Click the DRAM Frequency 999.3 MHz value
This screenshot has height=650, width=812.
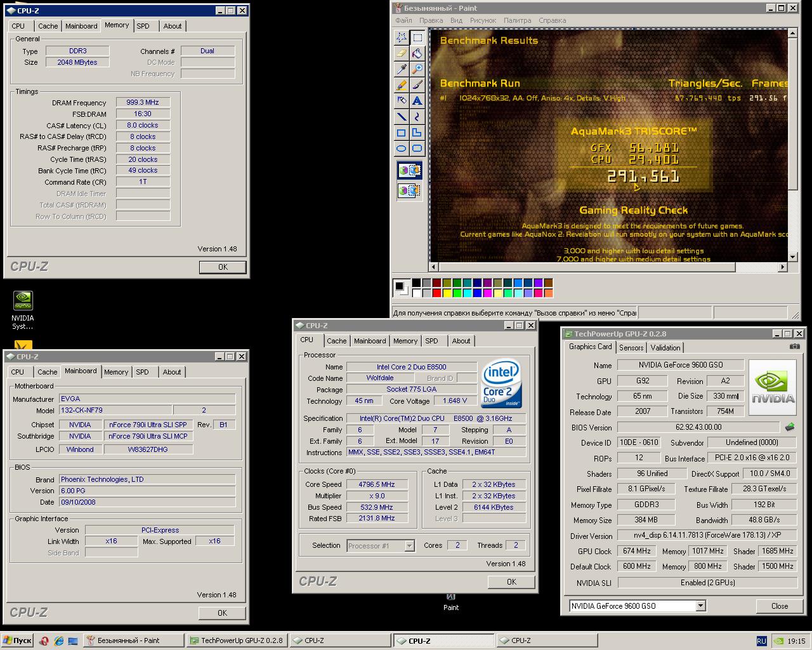[x=143, y=102]
